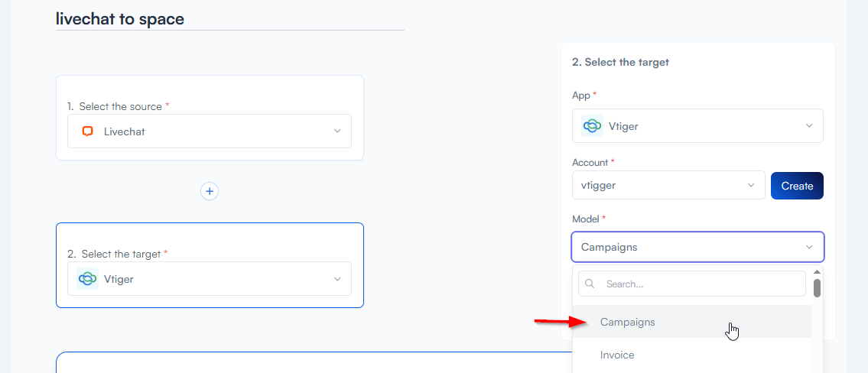Image resolution: width=868 pixels, height=373 pixels.
Task: Click into the Search field for models
Action: 700,284
